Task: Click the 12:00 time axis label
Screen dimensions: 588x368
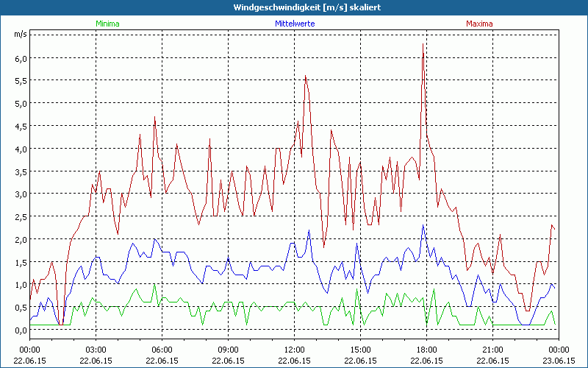Action: (294, 350)
